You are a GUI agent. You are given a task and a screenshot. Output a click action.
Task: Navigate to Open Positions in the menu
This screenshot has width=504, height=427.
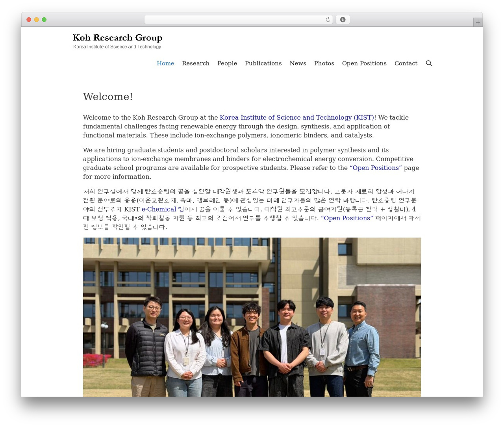364,63
